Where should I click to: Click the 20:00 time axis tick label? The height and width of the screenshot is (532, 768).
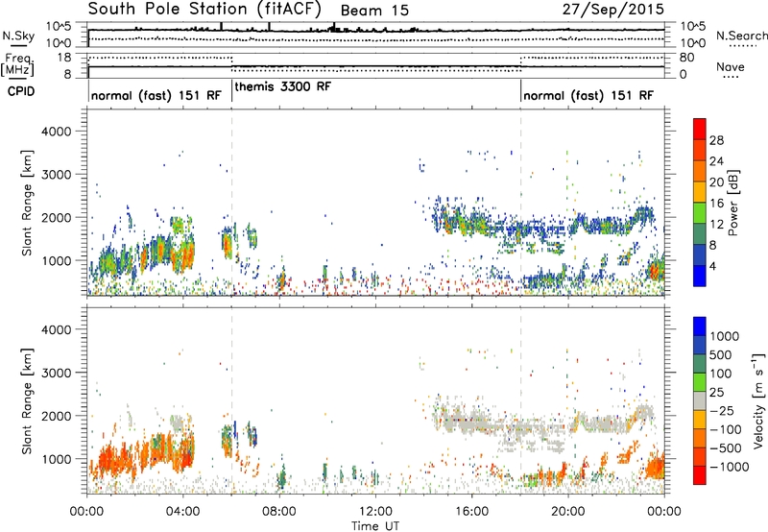tap(567, 512)
